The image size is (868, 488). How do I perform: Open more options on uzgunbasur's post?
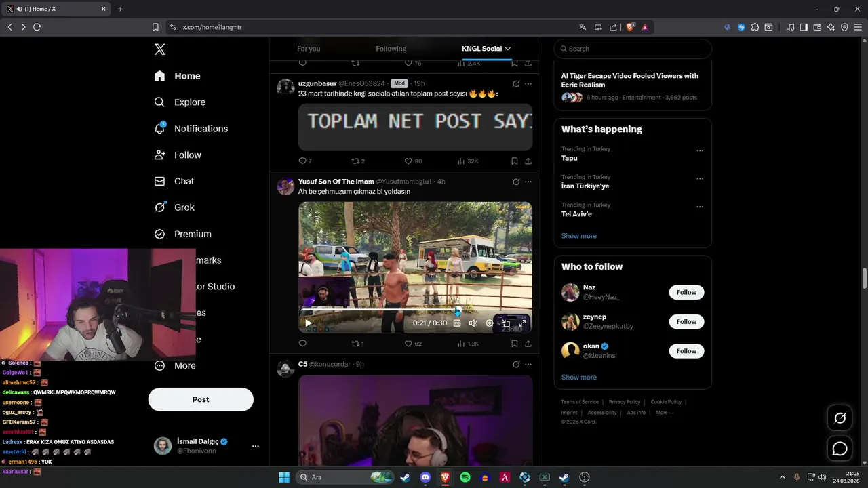pos(528,84)
